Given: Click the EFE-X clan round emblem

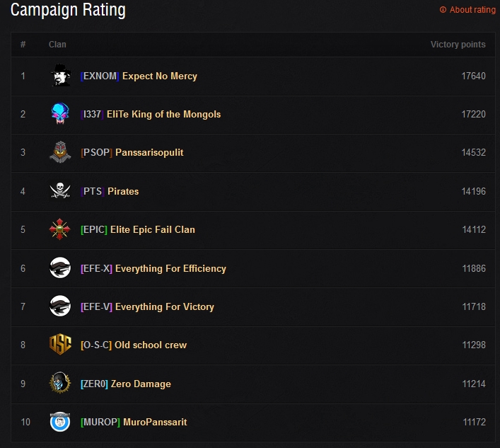Looking at the screenshot, I should point(60,268).
